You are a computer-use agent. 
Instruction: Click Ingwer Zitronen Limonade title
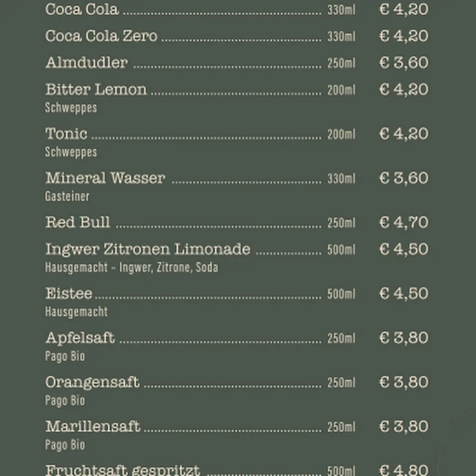point(148,249)
